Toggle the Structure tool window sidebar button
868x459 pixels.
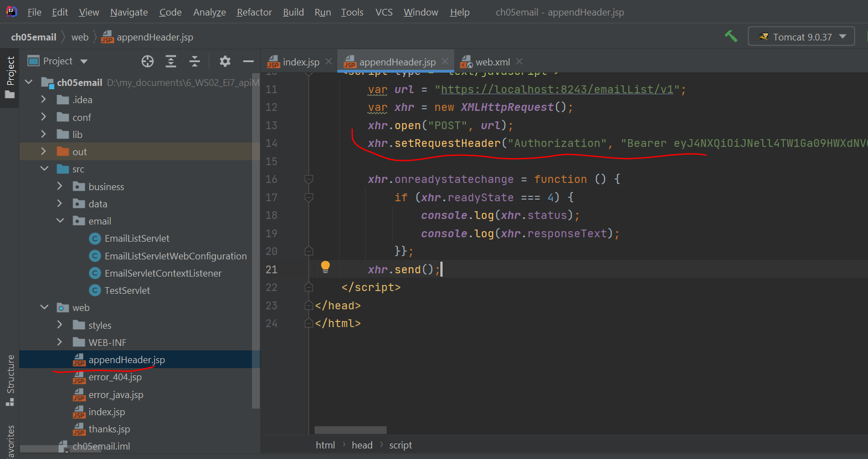(x=9, y=381)
